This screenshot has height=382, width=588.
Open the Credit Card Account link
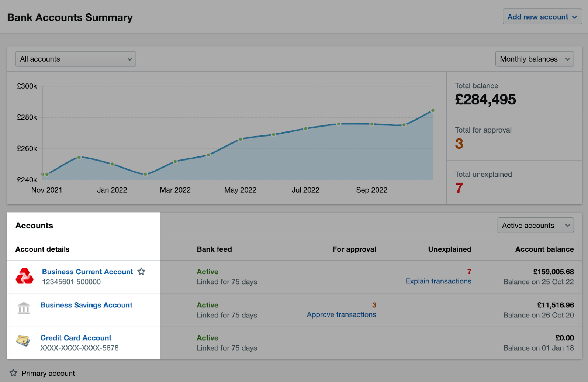[76, 338]
